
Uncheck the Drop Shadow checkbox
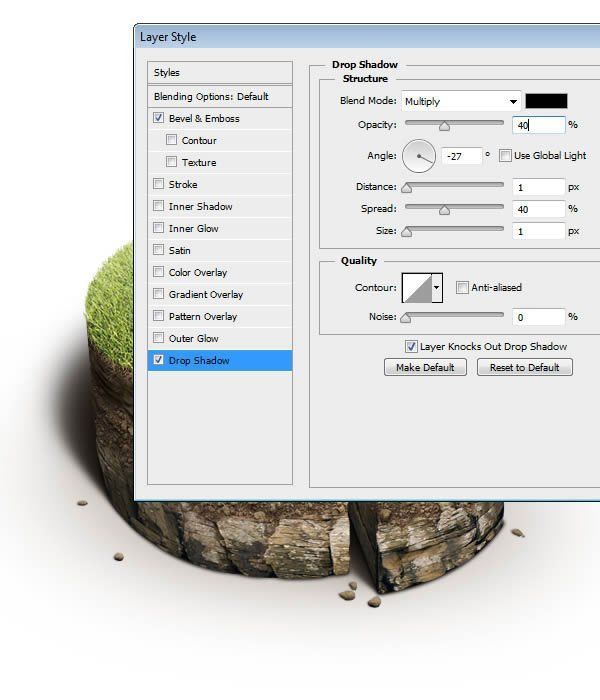pos(158,360)
